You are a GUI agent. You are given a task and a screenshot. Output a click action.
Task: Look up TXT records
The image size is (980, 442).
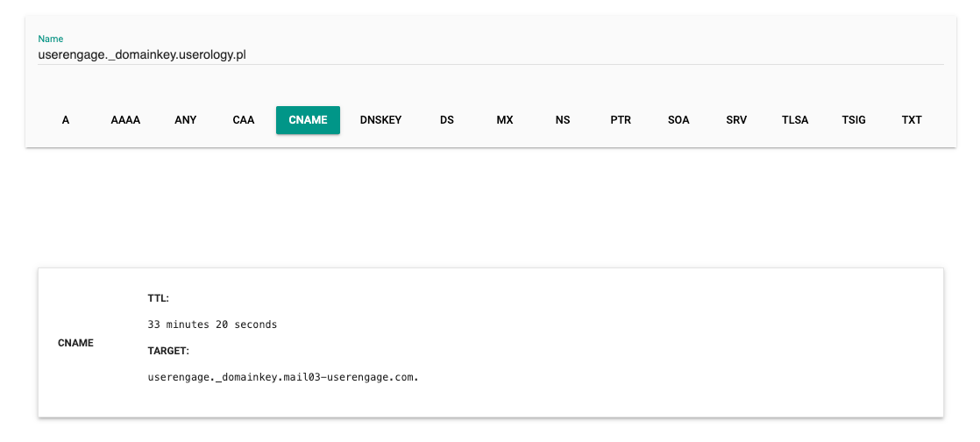point(912,120)
